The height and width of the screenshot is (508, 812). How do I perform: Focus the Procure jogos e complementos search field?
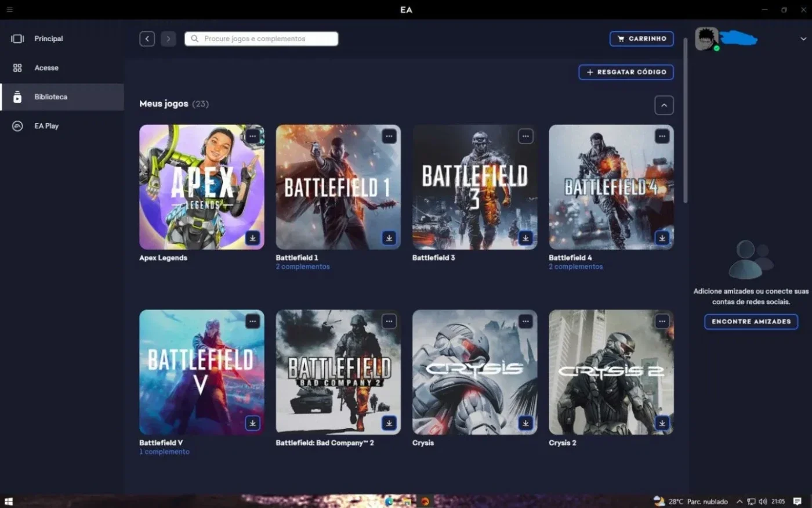tap(262, 39)
